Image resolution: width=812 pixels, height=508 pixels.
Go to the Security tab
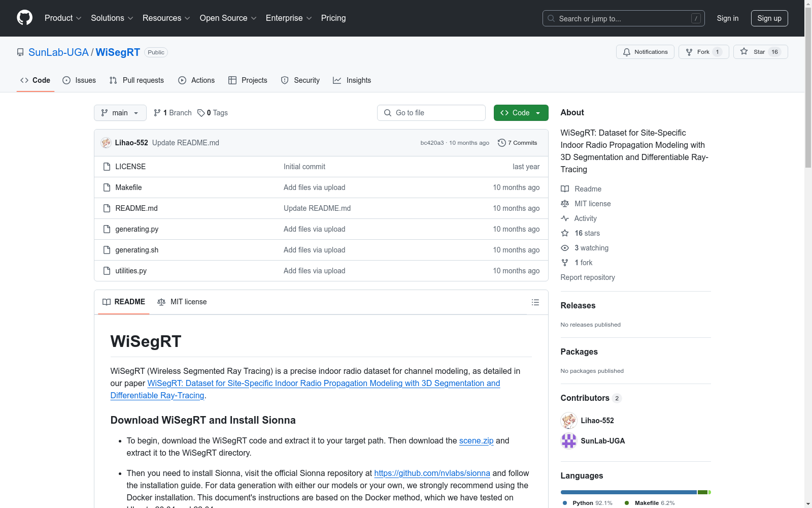point(300,80)
